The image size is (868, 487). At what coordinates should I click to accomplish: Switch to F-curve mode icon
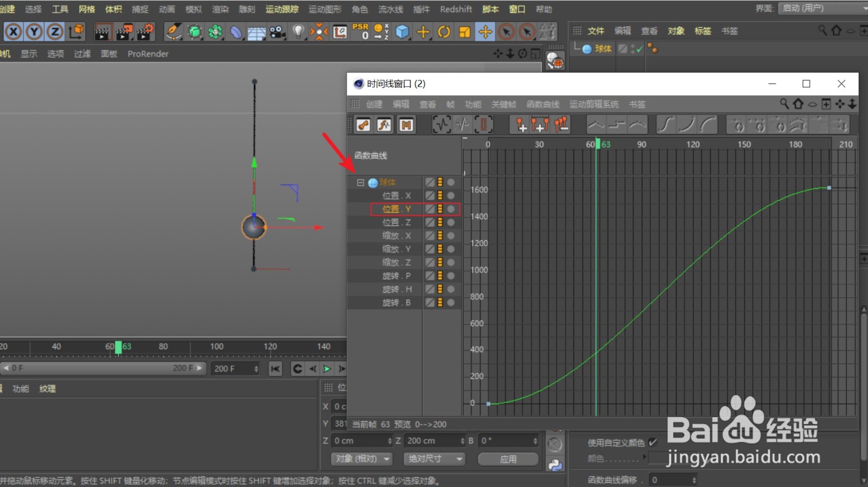click(x=385, y=125)
